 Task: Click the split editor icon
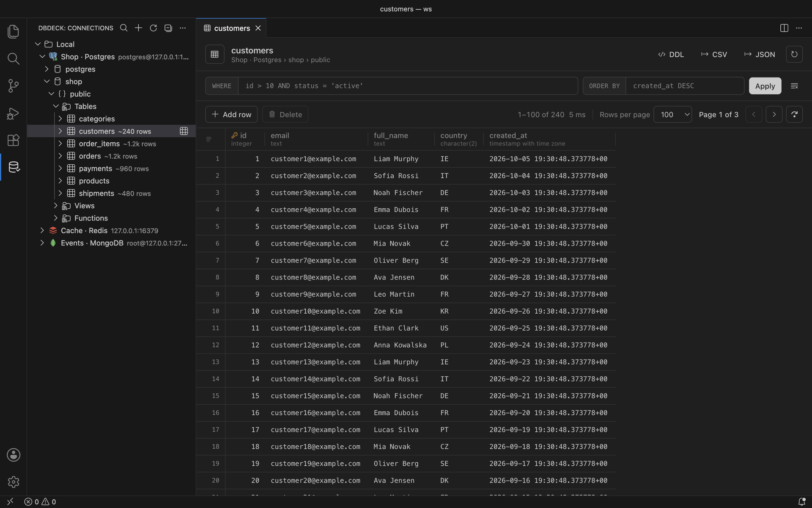[x=784, y=28]
